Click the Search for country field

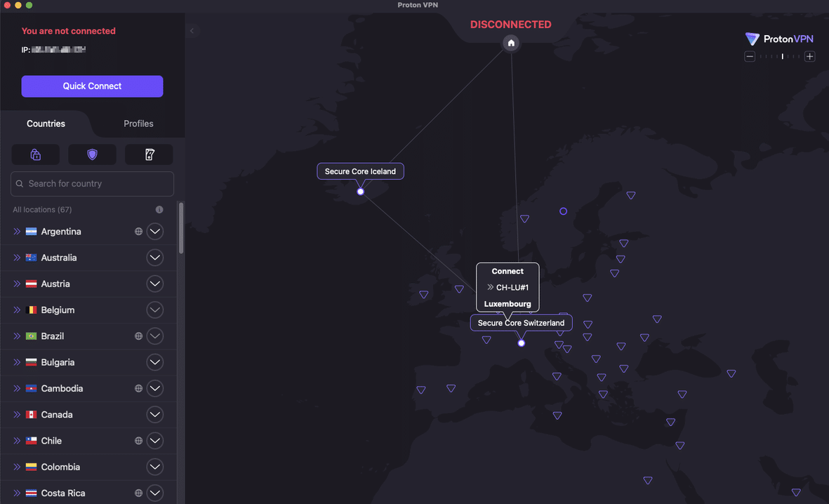[x=93, y=184]
